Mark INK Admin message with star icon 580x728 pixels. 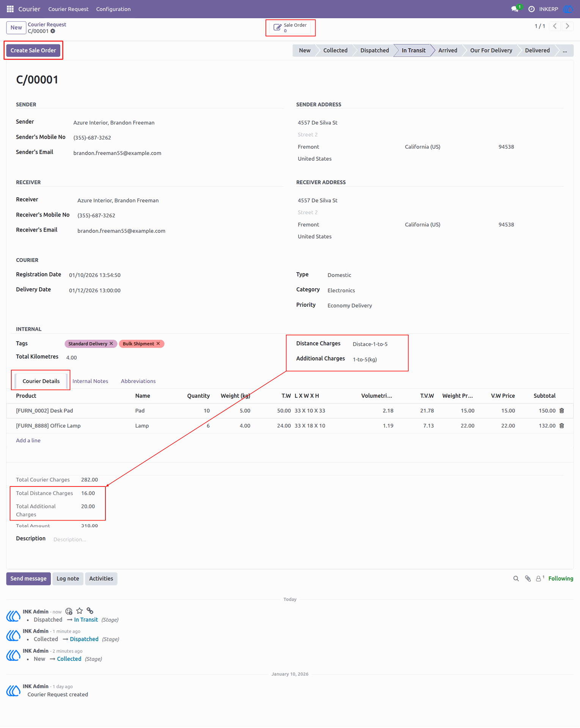click(79, 611)
